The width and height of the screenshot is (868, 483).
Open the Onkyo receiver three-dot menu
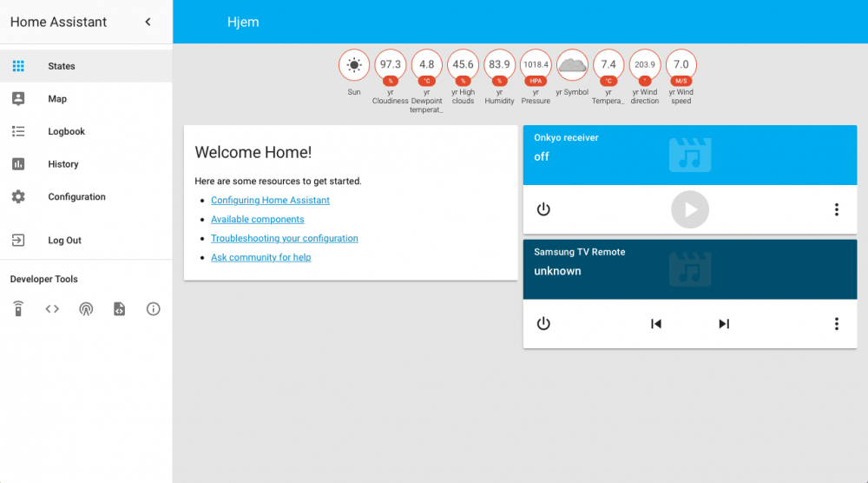coord(836,209)
